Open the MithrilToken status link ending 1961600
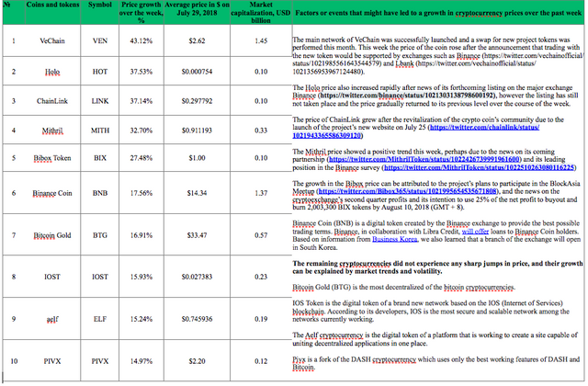This screenshot has height=386, width=588. tap(424, 159)
